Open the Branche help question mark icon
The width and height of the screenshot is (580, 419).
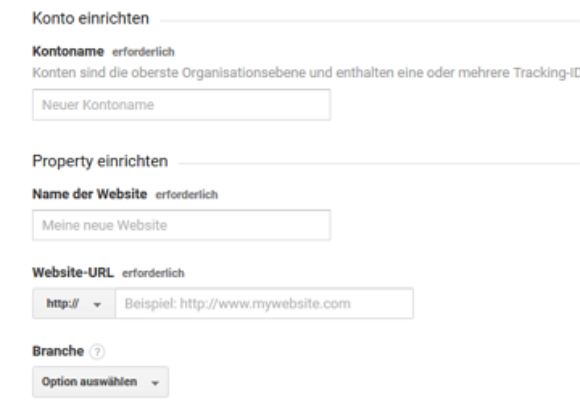tap(98, 352)
